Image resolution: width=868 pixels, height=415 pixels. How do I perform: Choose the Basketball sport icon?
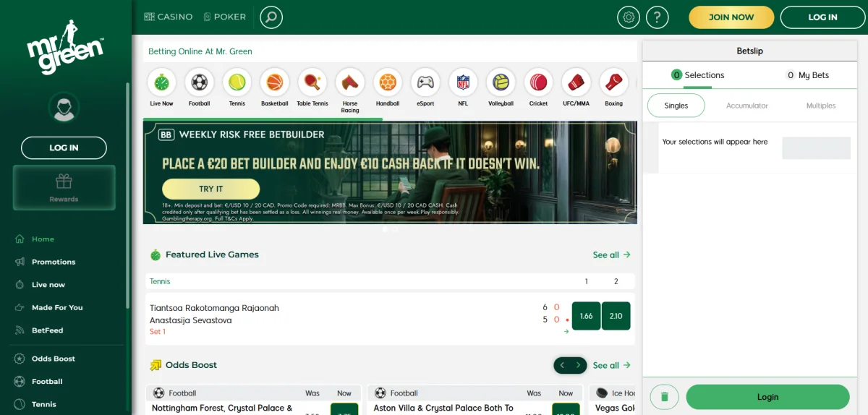(274, 82)
